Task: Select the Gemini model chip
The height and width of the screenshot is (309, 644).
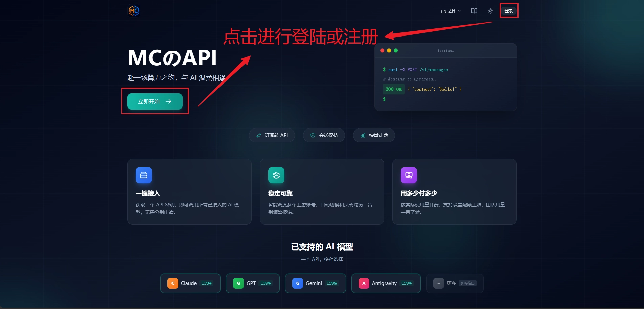Action: pyautogui.click(x=316, y=283)
